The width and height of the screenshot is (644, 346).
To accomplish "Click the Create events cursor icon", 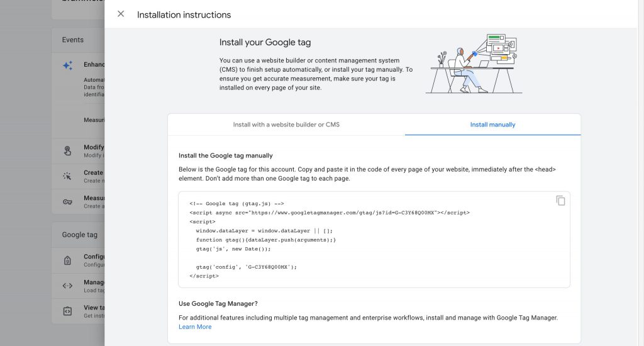I will click(67, 176).
